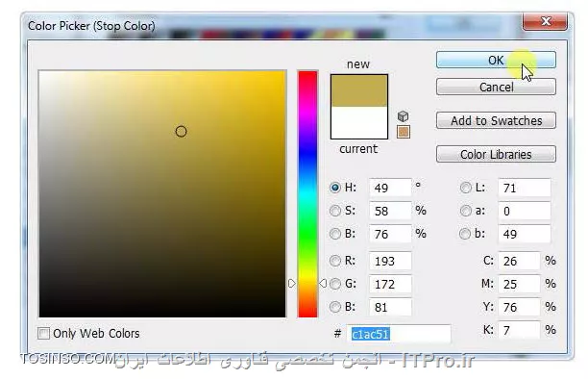Image resolution: width=588 pixels, height=379 pixels.
Task: Select the G green radio button
Action: click(x=335, y=284)
